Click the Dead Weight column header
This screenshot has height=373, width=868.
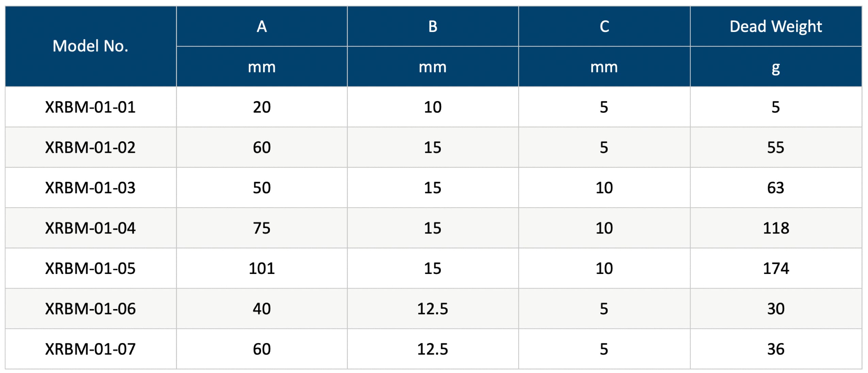tap(775, 27)
